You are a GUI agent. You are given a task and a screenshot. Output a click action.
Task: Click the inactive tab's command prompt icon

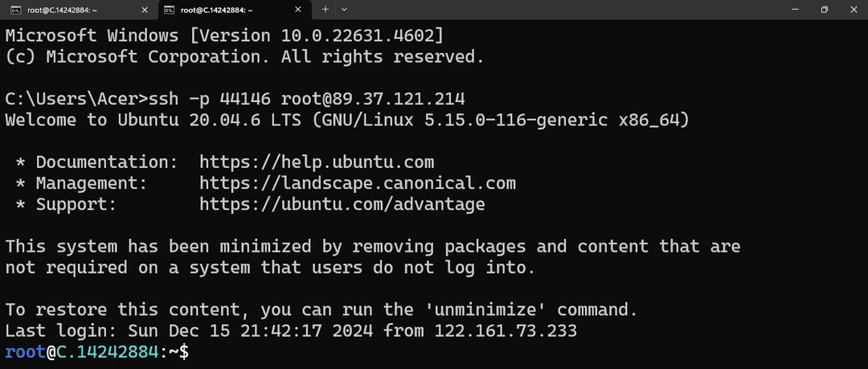point(16,10)
